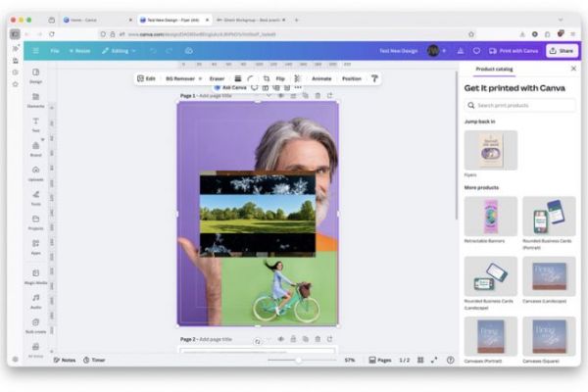This screenshot has width=588, height=392.
Task: Click the Search print products field
Action: 519,105
